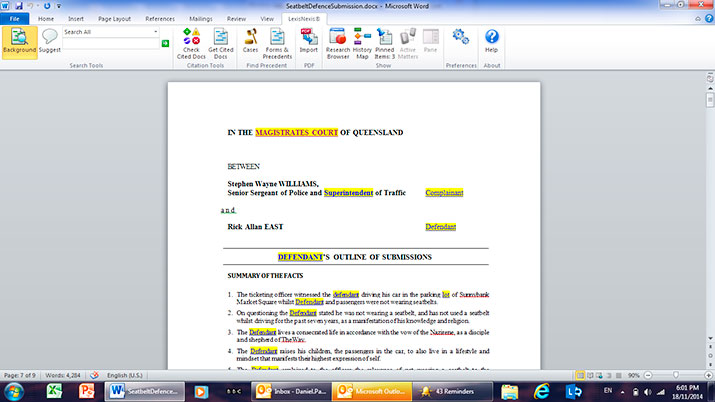715x402 pixels.
Task: Click the vertical scrollbar thumb
Action: [710, 99]
